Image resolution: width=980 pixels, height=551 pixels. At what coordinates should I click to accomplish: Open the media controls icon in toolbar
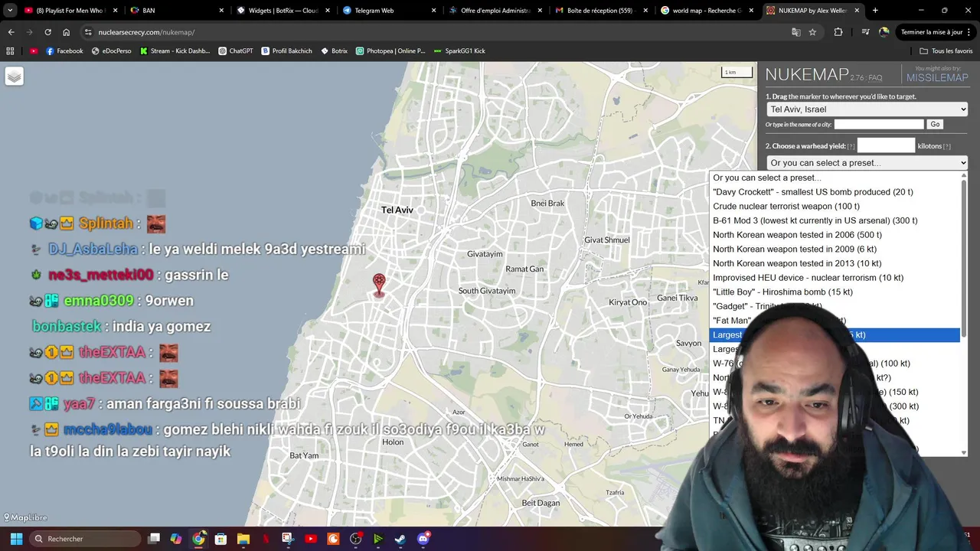[865, 32]
